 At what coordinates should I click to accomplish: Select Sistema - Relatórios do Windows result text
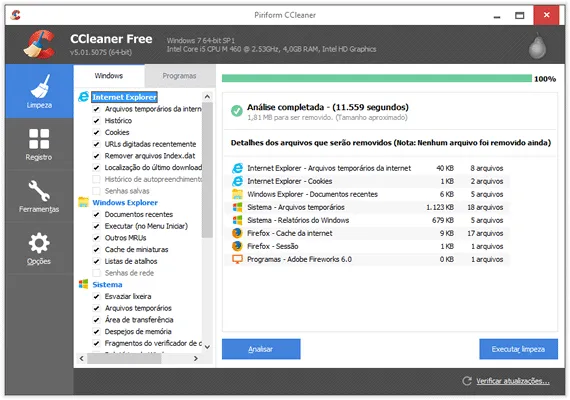[298, 220]
